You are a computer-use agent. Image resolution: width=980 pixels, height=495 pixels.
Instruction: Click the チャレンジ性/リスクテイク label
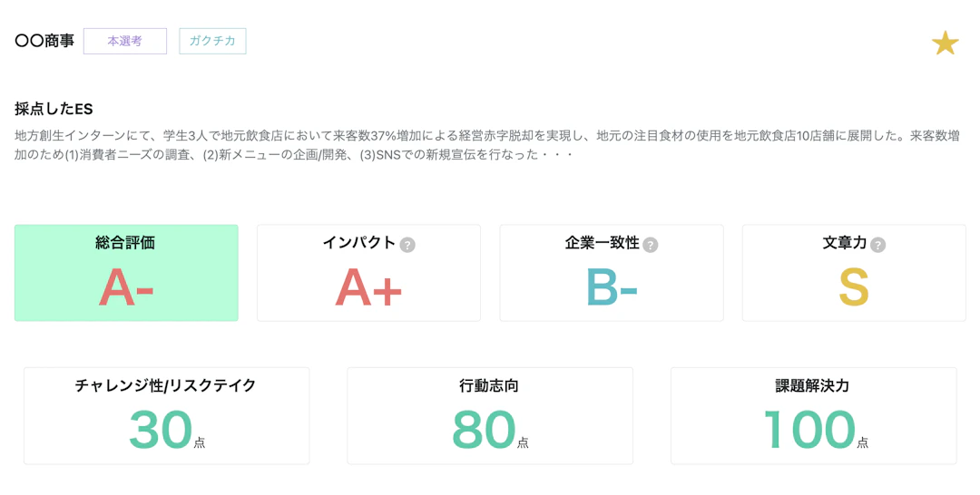pyautogui.click(x=166, y=385)
